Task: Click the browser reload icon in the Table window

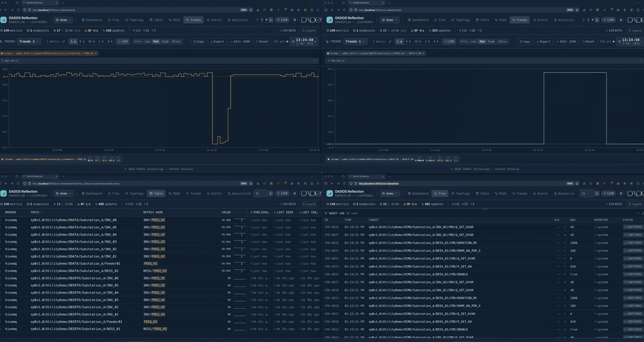Action: pyautogui.click(x=18, y=184)
